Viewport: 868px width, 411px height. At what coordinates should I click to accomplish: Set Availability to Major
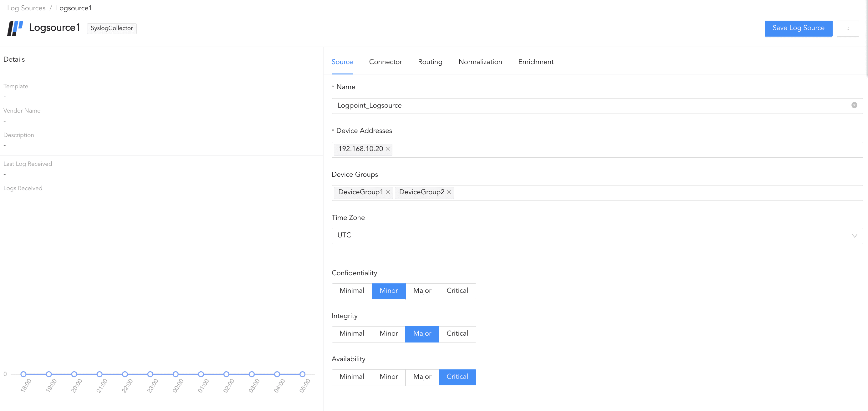coord(422,377)
